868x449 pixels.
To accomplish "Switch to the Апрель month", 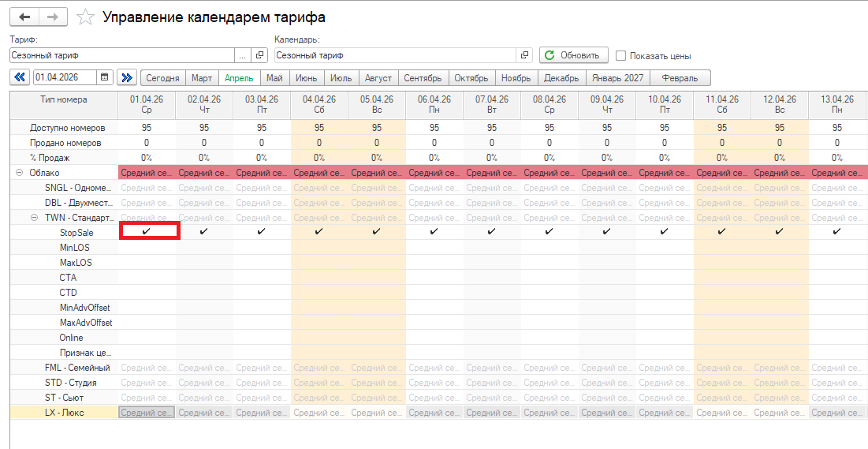I will (x=239, y=78).
